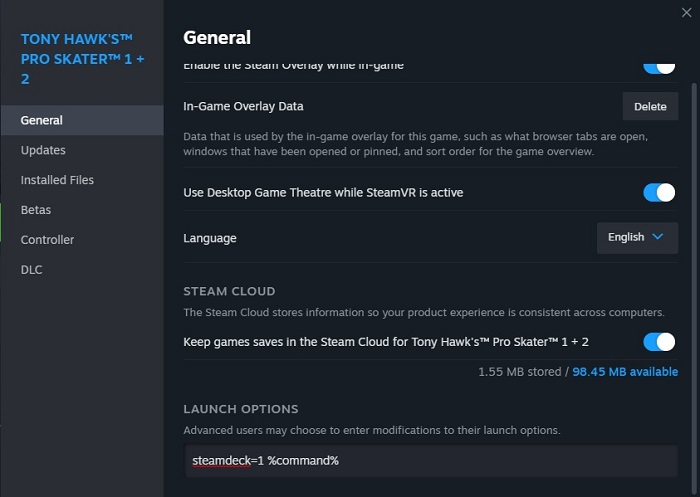View the DLC tab
This screenshot has height=497, width=700.
point(32,270)
